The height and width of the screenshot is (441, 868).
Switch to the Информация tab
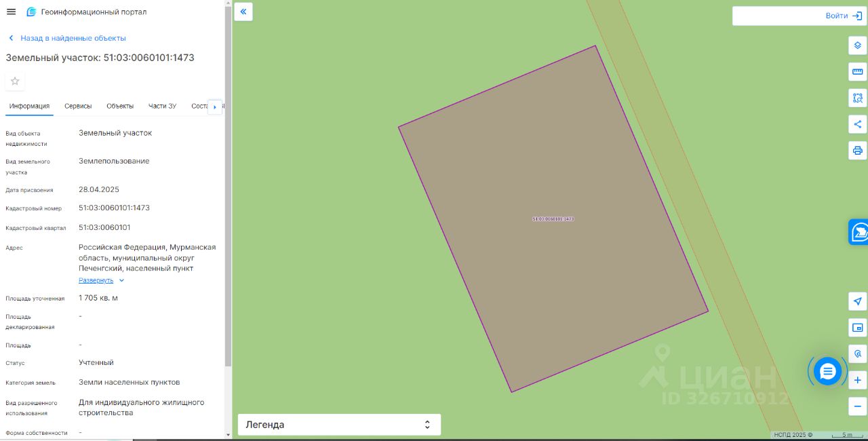point(29,106)
